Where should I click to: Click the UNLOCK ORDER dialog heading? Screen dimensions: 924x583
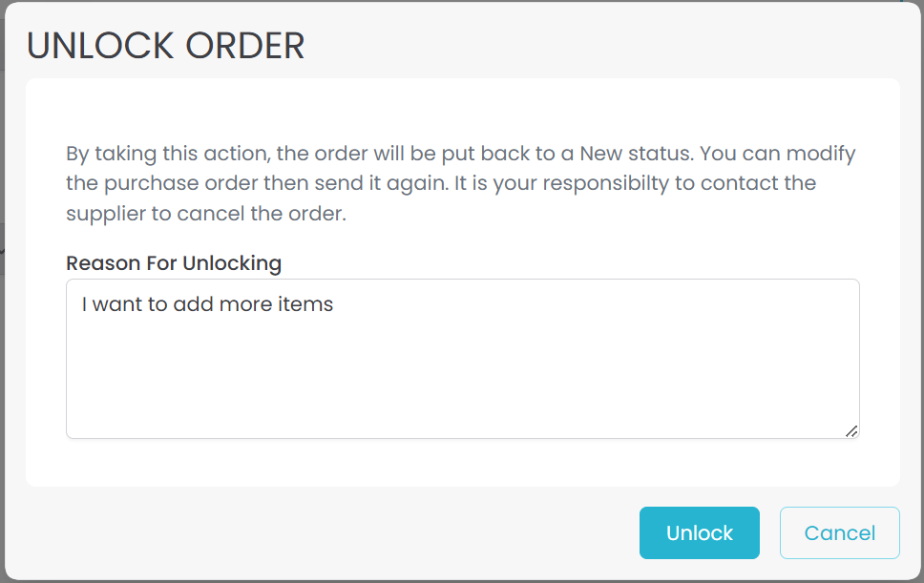pyautogui.click(x=166, y=46)
